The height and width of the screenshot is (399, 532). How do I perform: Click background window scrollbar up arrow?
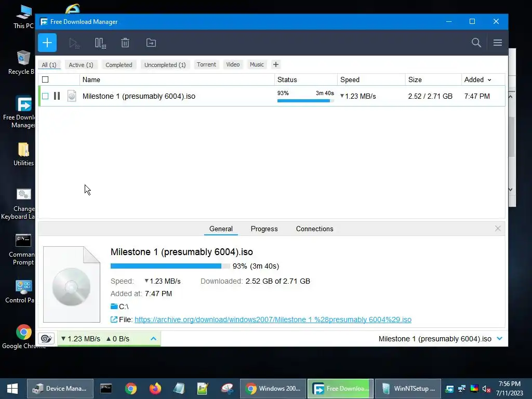511,97
